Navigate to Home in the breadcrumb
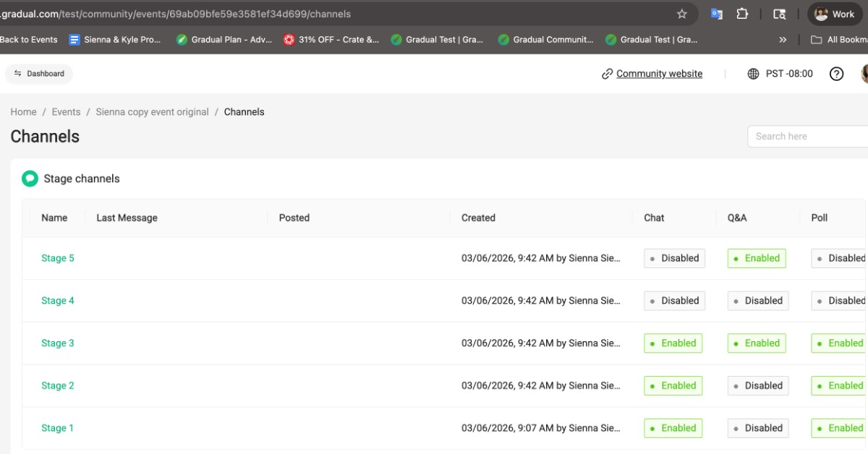Image resolution: width=868 pixels, height=454 pixels. click(x=23, y=112)
